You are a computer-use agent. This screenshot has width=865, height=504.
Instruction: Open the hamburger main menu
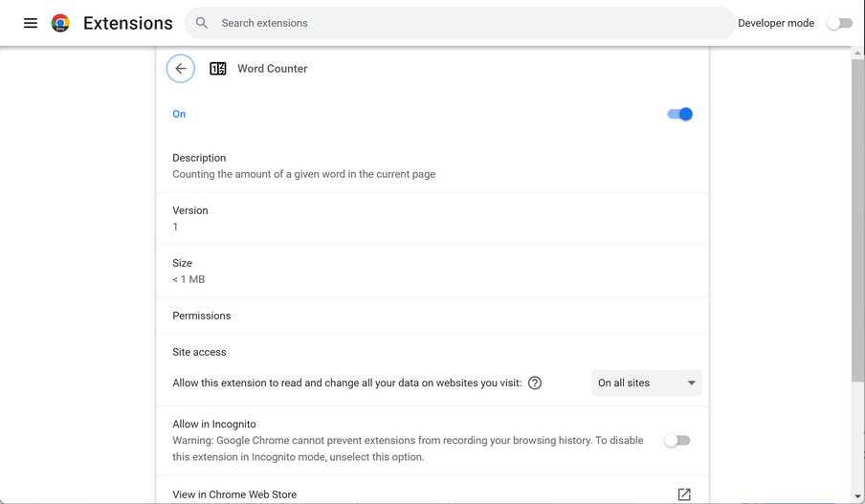[31, 23]
